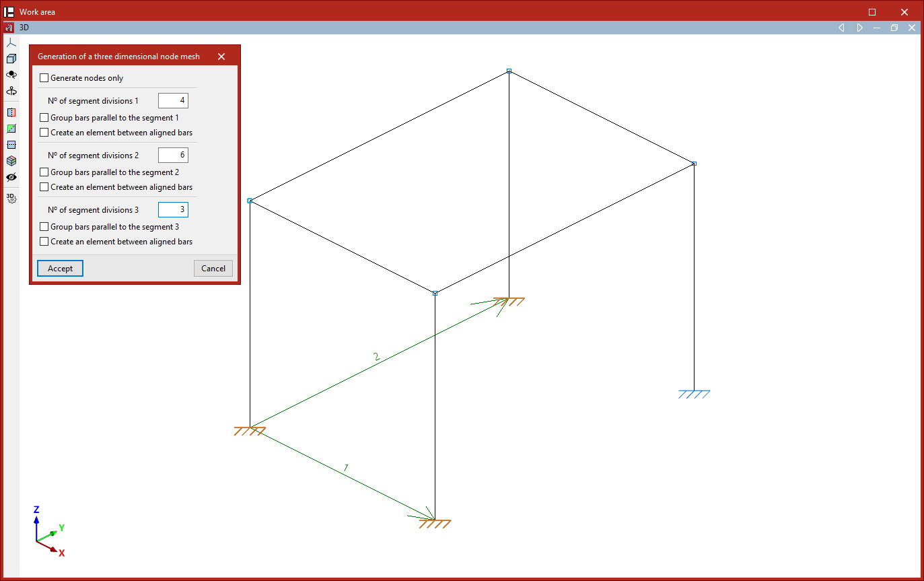Check Create an element option under segment 1
The height and width of the screenshot is (581, 924).
pos(44,133)
